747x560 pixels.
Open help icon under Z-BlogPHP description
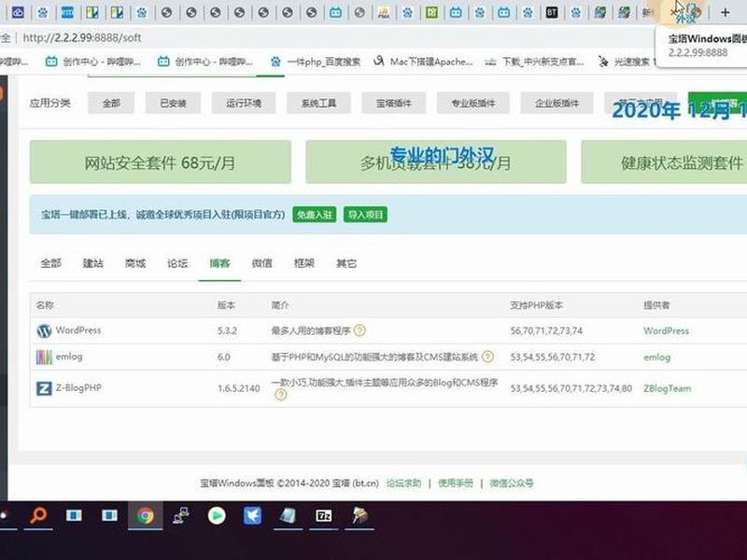click(281, 394)
